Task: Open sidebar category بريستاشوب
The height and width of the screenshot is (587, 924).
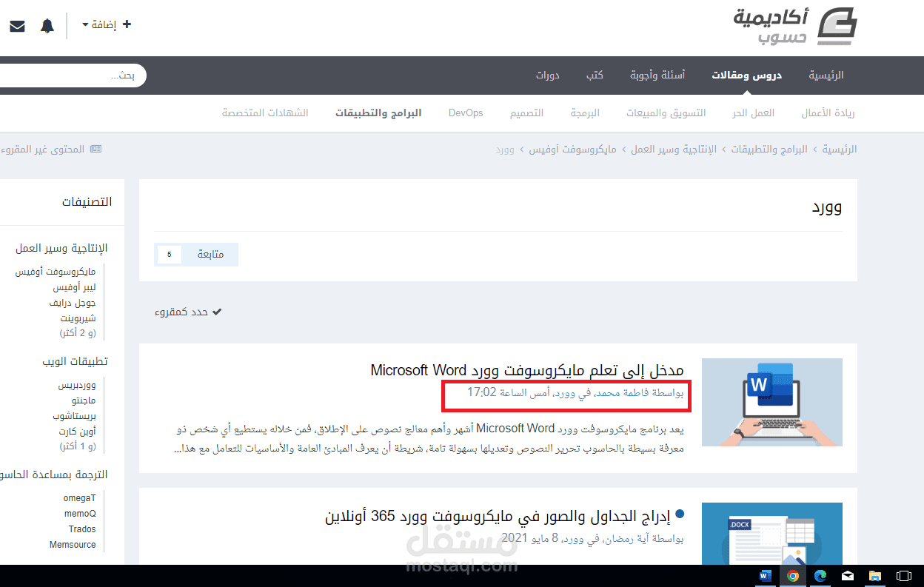Action: click(x=74, y=416)
